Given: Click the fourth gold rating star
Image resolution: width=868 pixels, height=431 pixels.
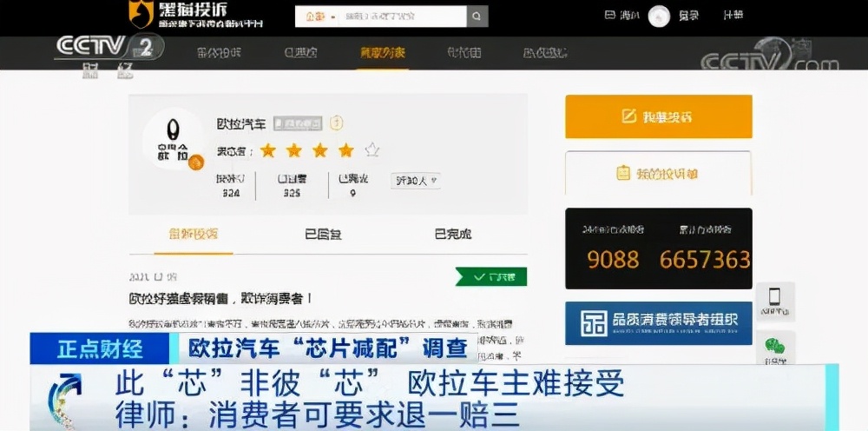Looking at the screenshot, I should tap(346, 150).
